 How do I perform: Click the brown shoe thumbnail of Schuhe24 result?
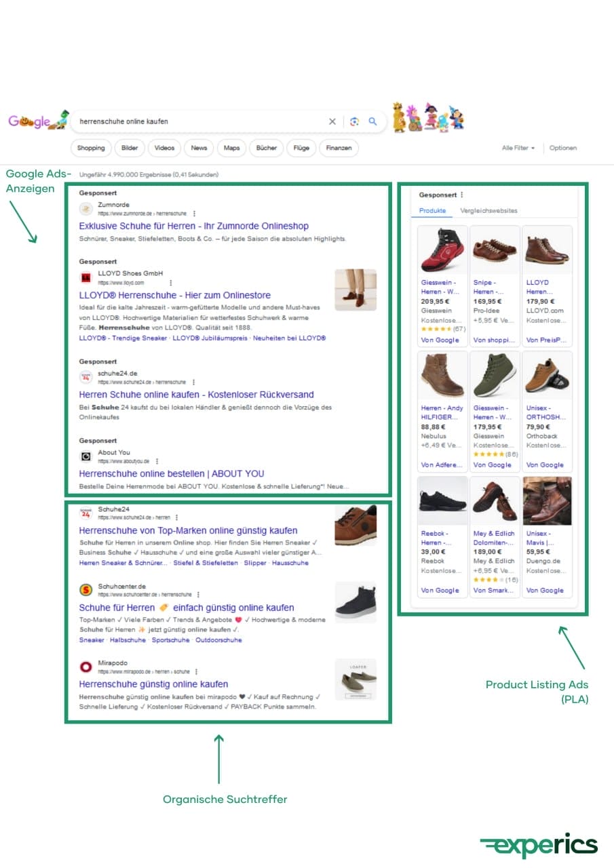[356, 525]
